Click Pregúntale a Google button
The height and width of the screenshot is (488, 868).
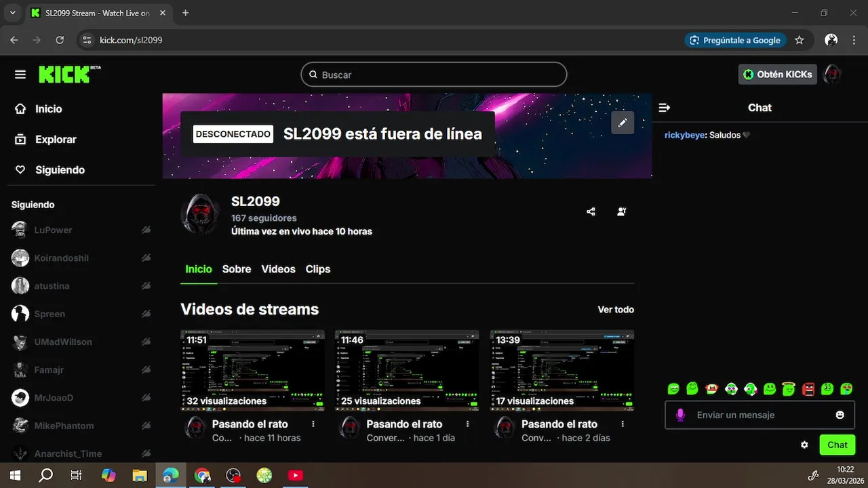point(735,40)
